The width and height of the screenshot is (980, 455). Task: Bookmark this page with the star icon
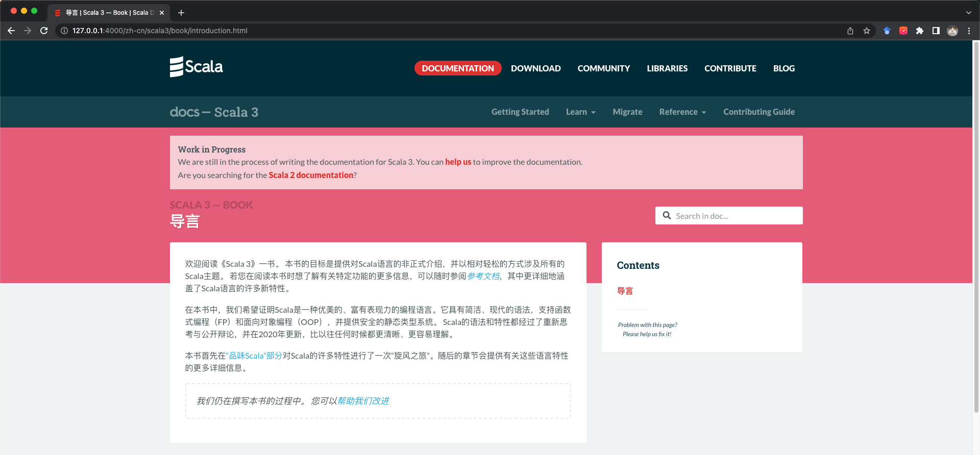pos(867,31)
